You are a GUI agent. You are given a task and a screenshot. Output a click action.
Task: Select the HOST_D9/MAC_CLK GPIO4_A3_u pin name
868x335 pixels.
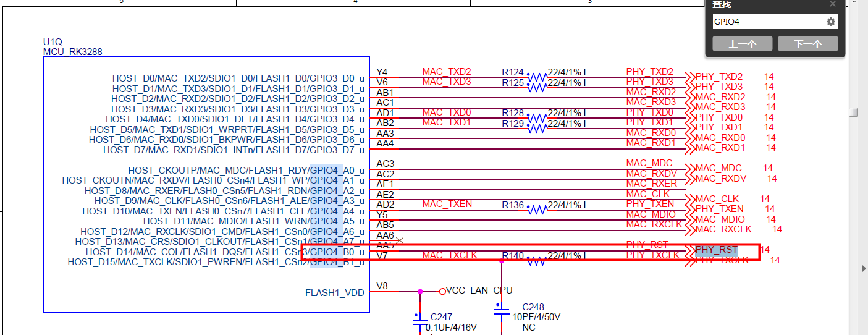coord(230,201)
